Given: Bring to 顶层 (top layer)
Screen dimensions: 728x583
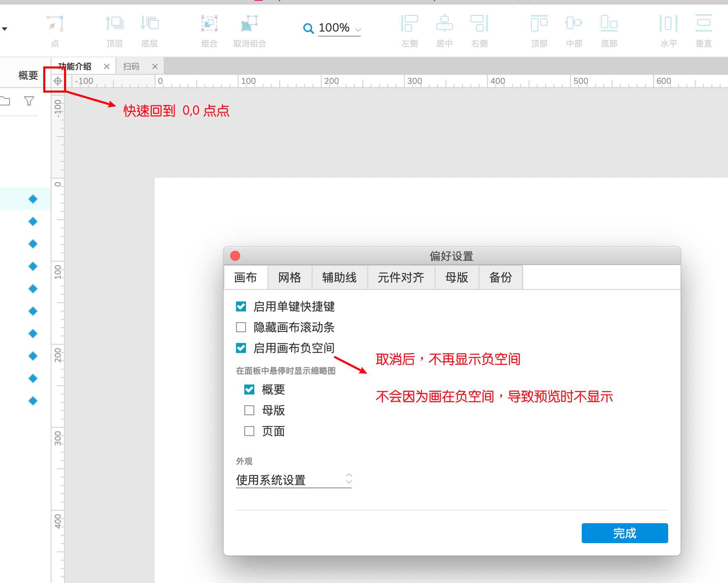Looking at the screenshot, I should click(115, 24).
